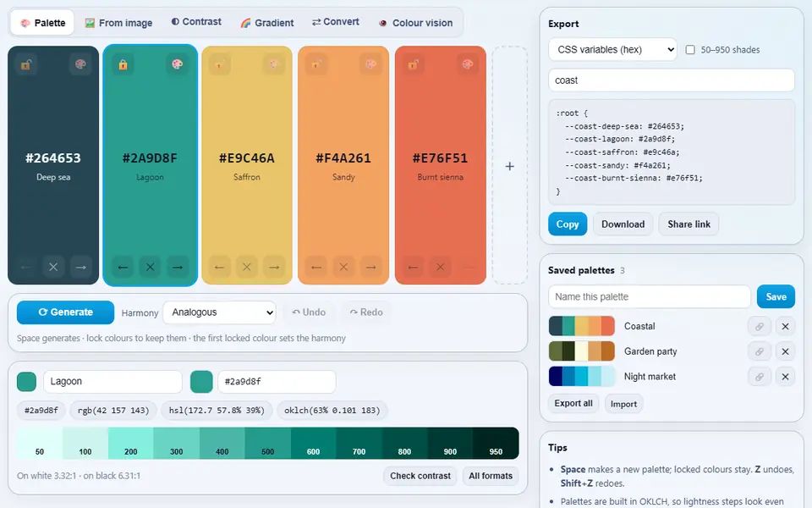Select the 200 shade swatch

coord(131,443)
